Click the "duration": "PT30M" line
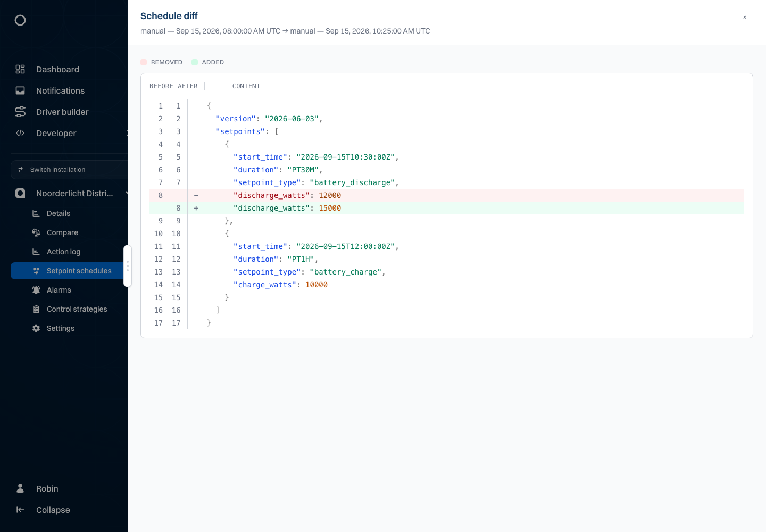The height and width of the screenshot is (532, 766). pyautogui.click(x=447, y=170)
